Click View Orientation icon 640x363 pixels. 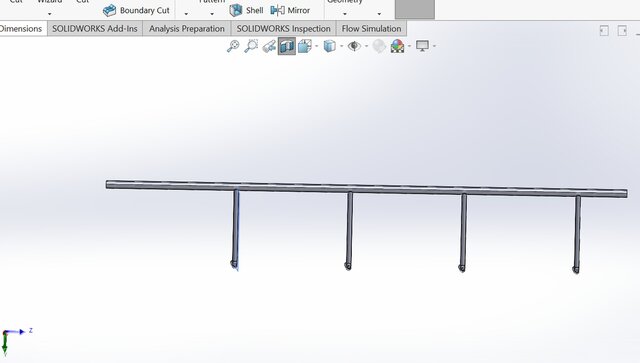pos(305,46)
